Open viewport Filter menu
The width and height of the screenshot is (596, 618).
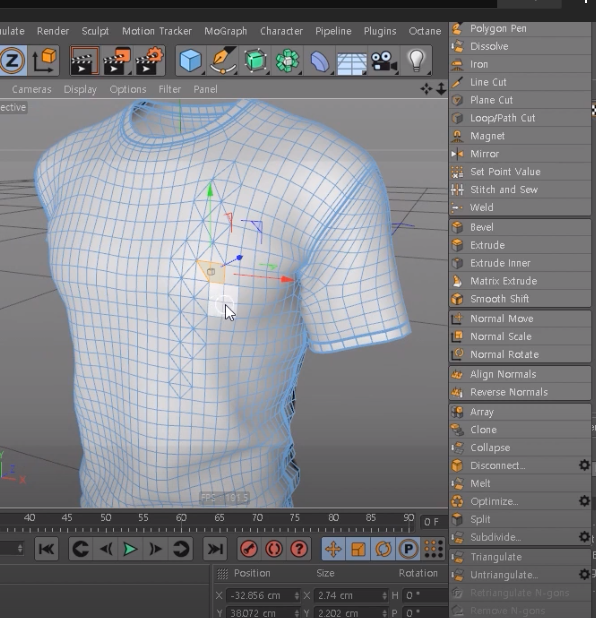coord(169,89)
